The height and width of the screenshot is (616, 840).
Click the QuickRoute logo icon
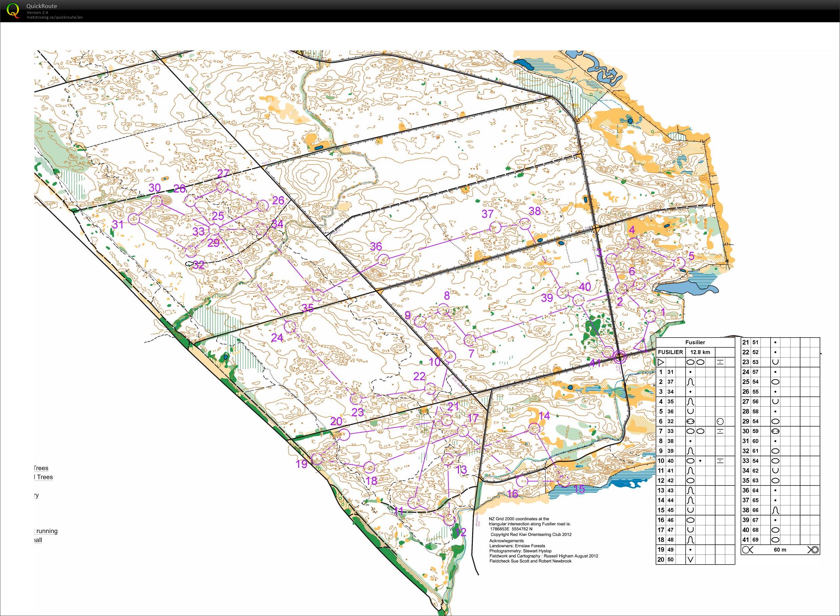(14, 10)
